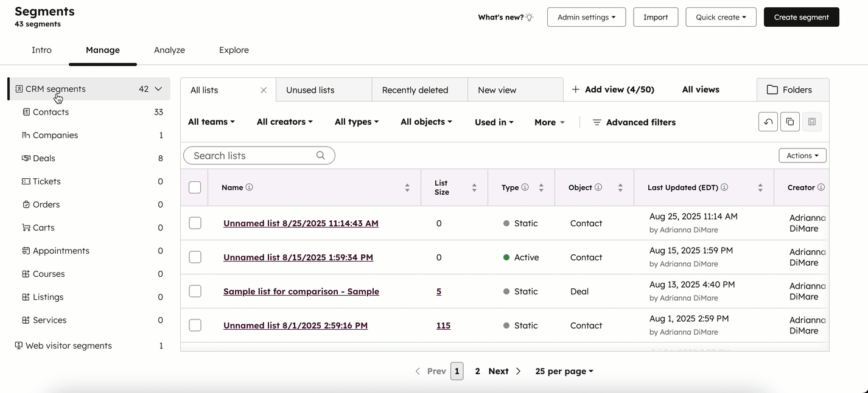Screen dimensions: 868x393
Task: Check the select-all checkbox in the table header
Action: [195, 187]
